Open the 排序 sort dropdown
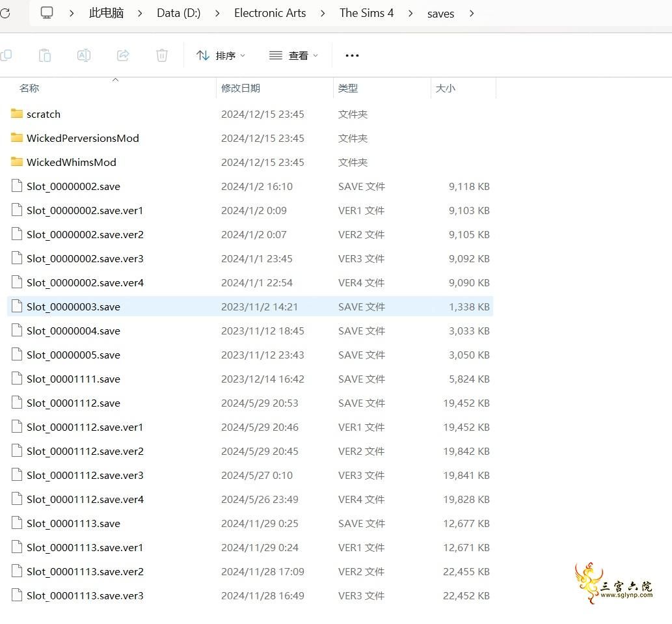Image resolution: width=672 pixels, height=624 pixels. (221, 55)
